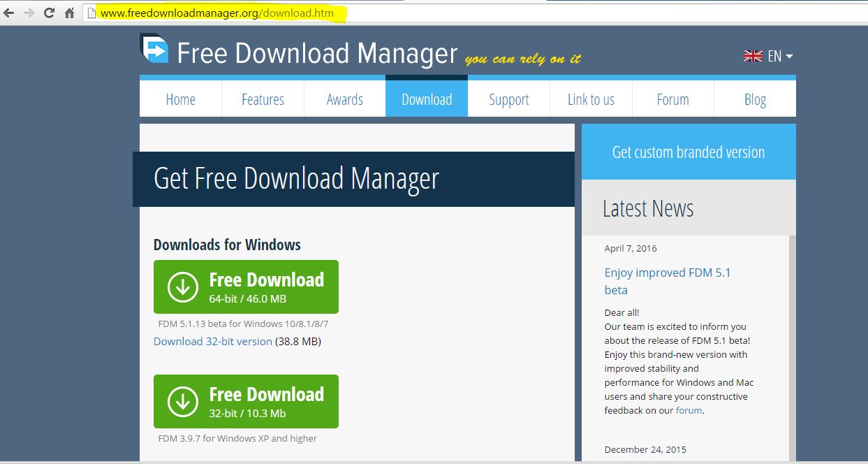Click the Free Download Manager site title

point(317,53)
